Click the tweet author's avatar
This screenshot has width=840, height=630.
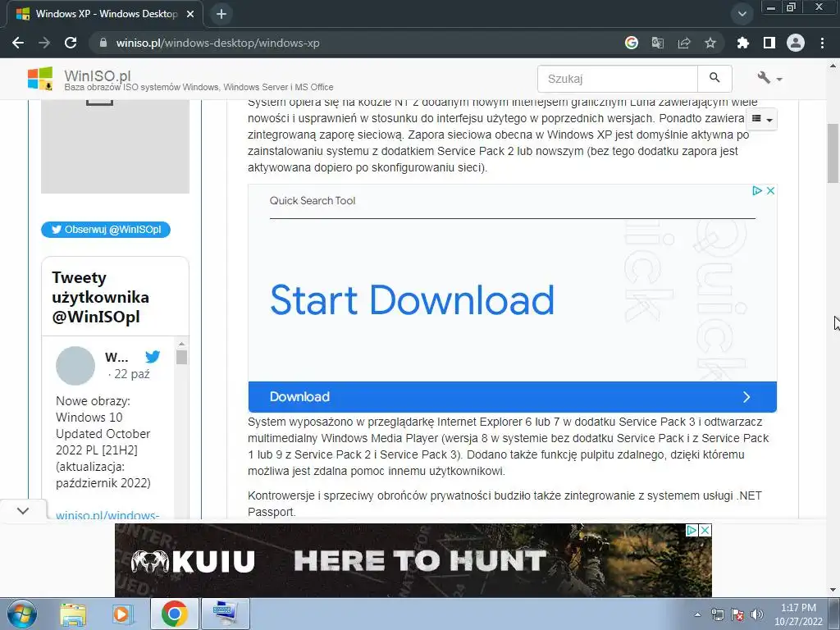75,365
